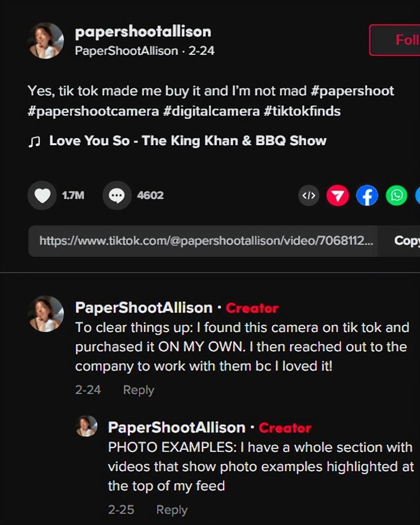420x525 pixels.
Task: Reply to the PHOTO EXAMPLES comment
Action: [x=172, y=510]
